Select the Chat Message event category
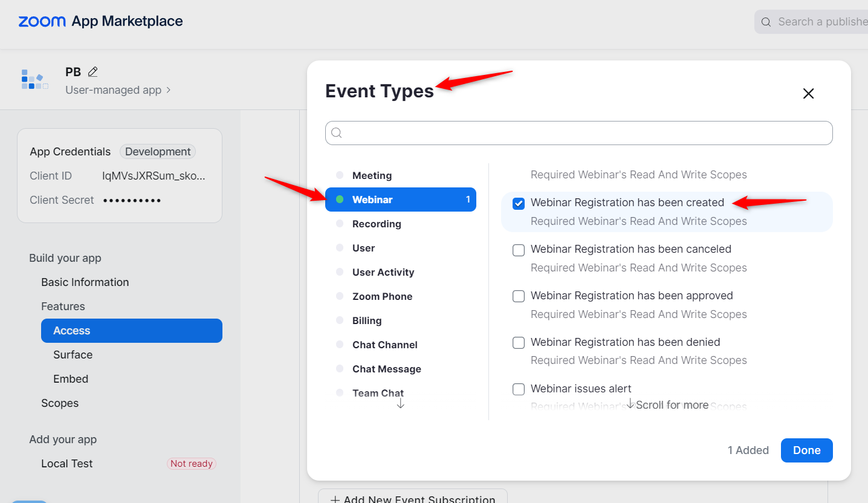 pyautogui.click(x=401, y=369)
